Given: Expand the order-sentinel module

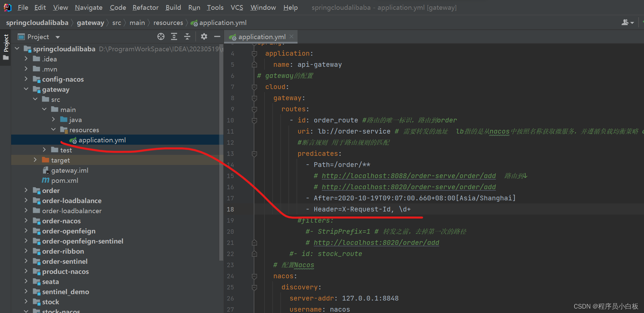Looking at the screenshot, I should coord(26,261).
